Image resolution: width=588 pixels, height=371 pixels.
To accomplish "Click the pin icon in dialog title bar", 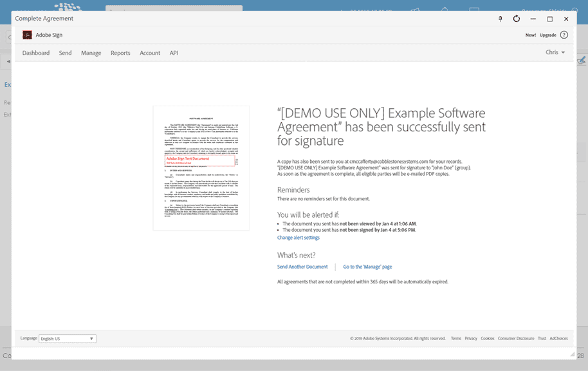I will click(500, 19).
